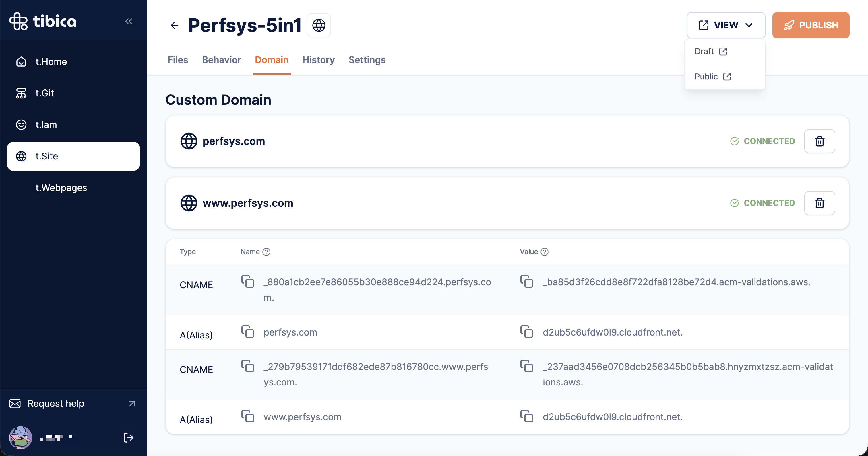Navigate to t.Git in sidebar
868x456 pixels.
(x=44, y=93)
